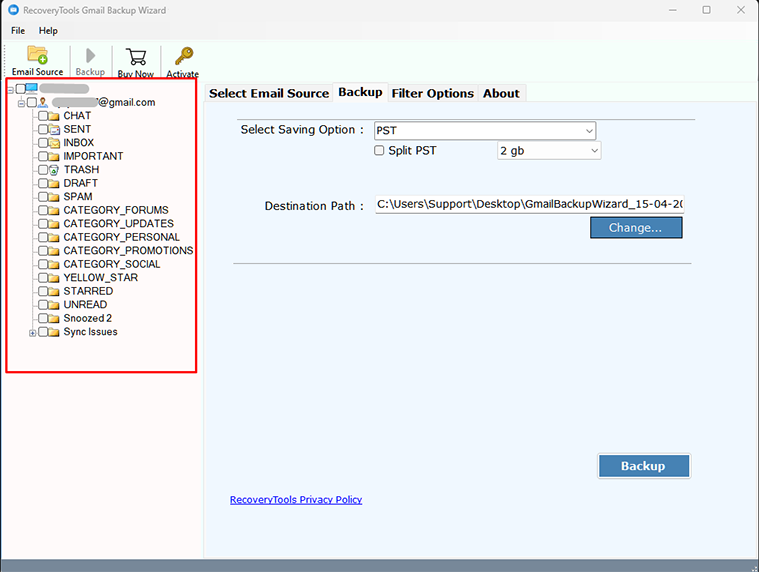
Task: Click the gmail.com account user icon
Action: pos(43,102)
